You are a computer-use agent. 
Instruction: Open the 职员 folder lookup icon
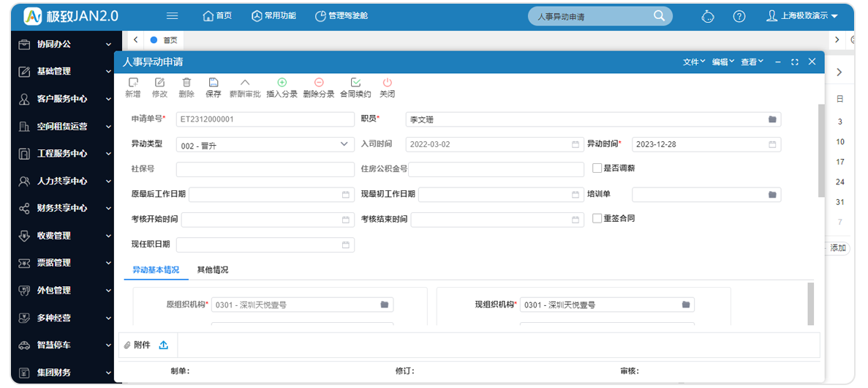pos(772,119)
